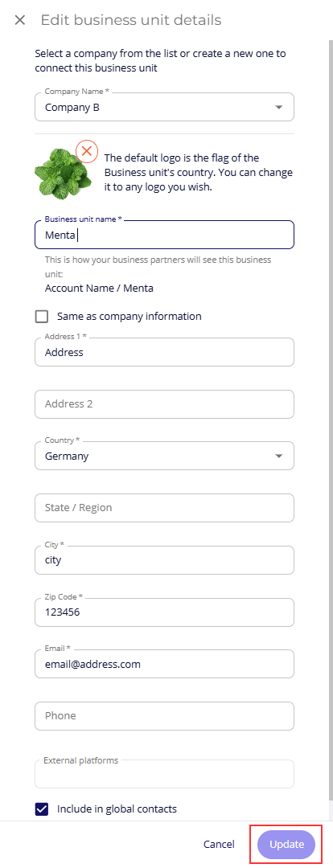The height and width of the screenshot is (868, 333).
Task: Click the Phone input field
Action: pyautogui.click(x=164, y=716)
